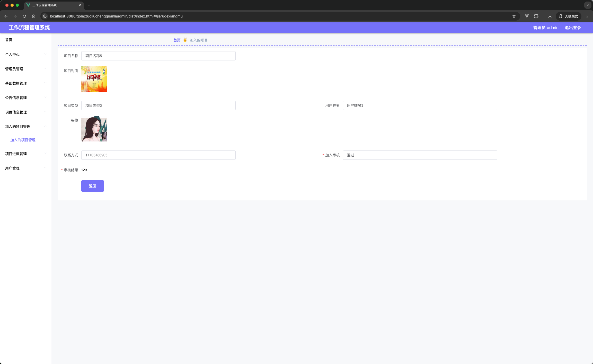
Task: Click the peace-hand emoji breadcrumb separator
Action: [185, 40]
